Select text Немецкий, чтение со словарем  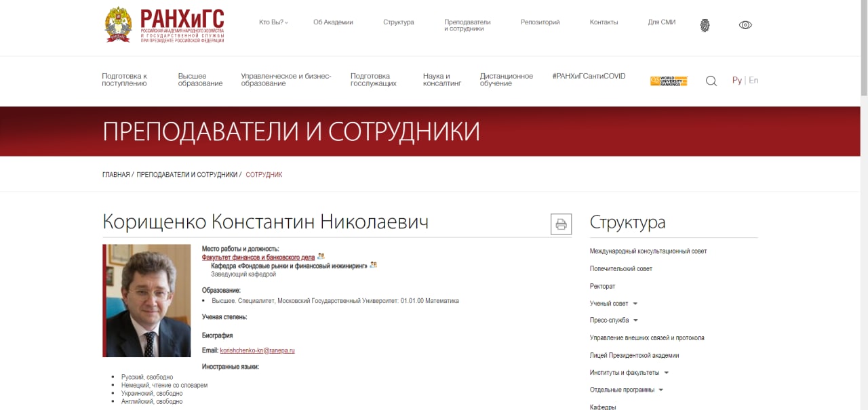164,385
